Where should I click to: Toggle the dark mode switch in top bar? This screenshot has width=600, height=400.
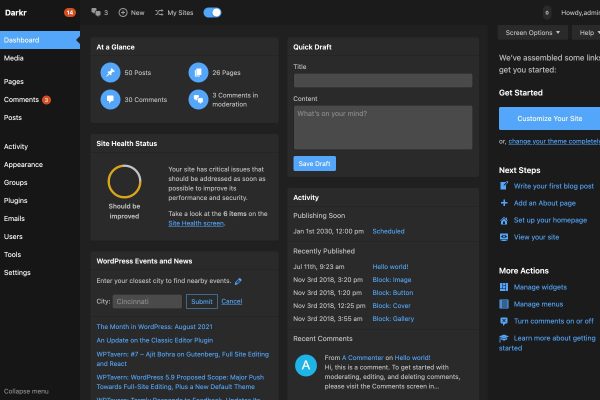tap(212, 13)
